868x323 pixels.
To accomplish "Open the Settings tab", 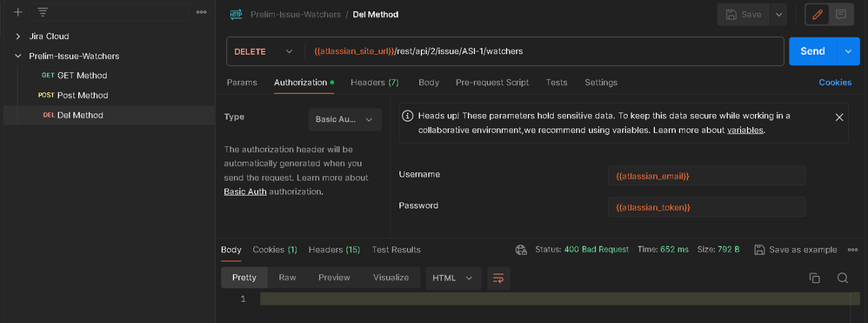I will coord(601,83).
